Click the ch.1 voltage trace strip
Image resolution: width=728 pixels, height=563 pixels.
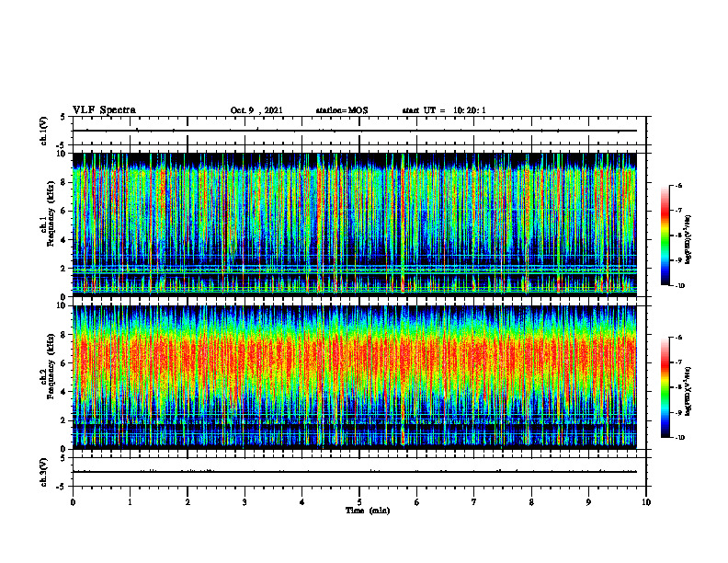point(359,131)
